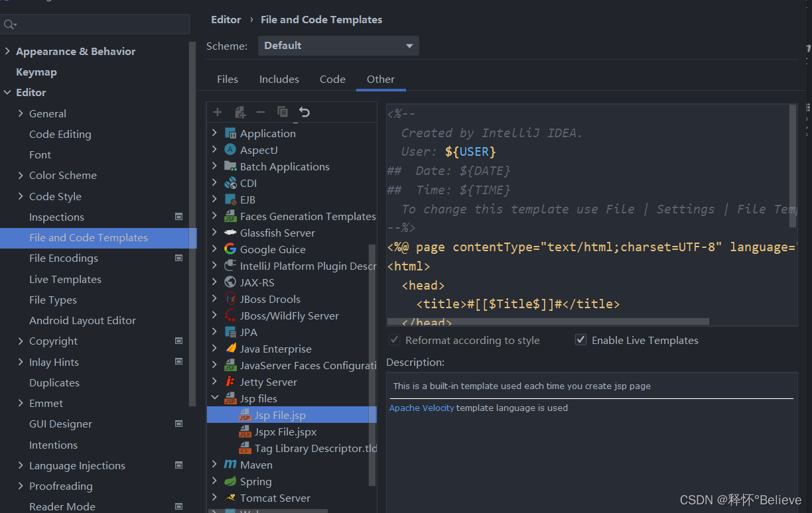The image size is (812, 513).
Task: Open Font settings page
Action: 40,154
